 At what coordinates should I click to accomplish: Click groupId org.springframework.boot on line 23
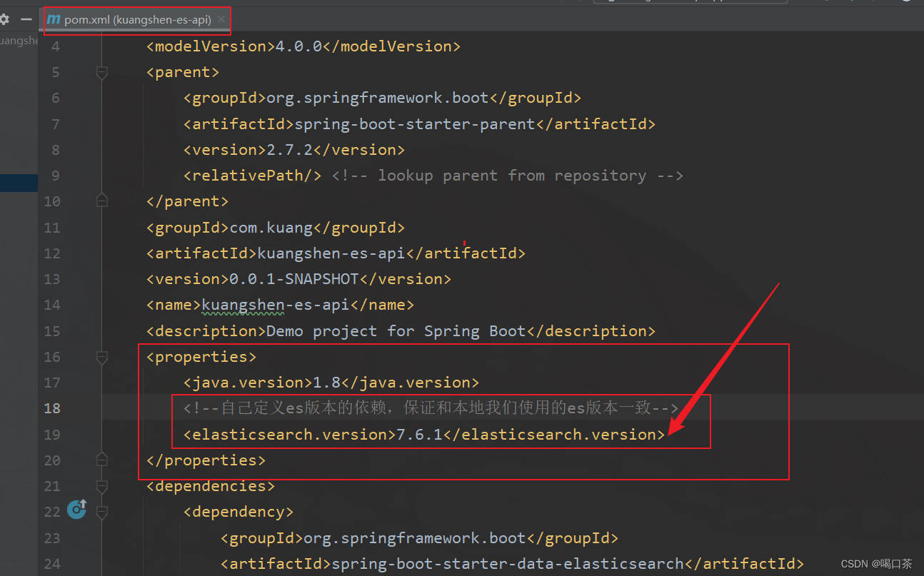click(x=419, y=538)
